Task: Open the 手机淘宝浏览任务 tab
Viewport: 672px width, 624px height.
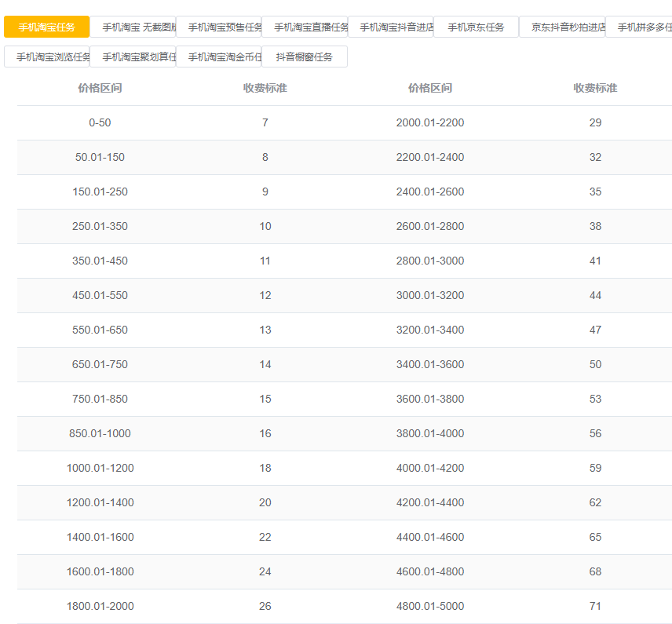Action: (x=47, y=57)
